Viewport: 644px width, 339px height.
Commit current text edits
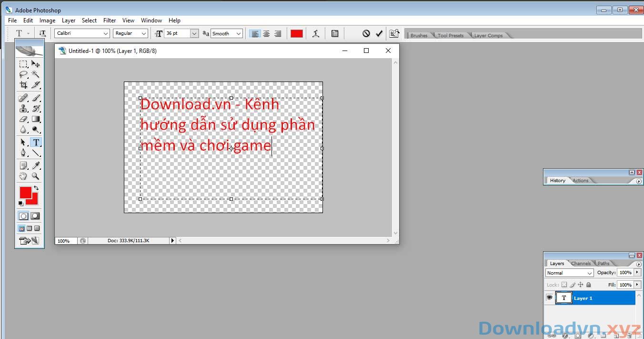point(379,33)
